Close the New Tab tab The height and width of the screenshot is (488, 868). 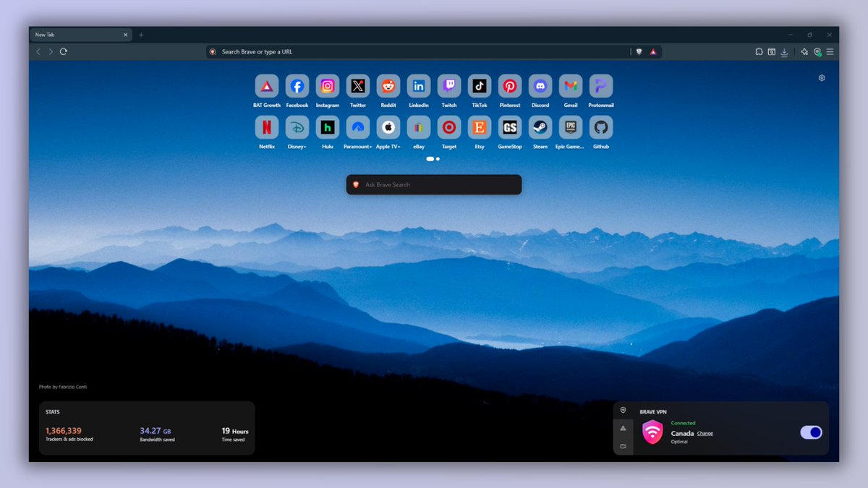(x=125, y=35)
